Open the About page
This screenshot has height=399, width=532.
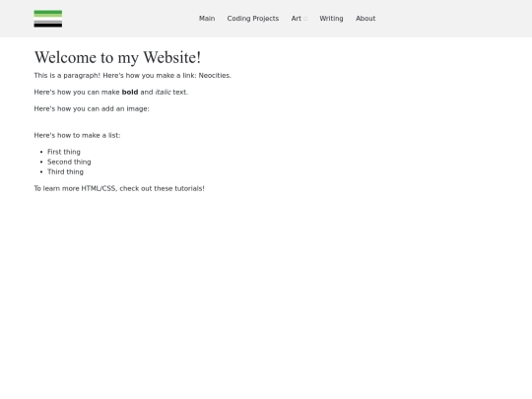[x=366, y=19]
